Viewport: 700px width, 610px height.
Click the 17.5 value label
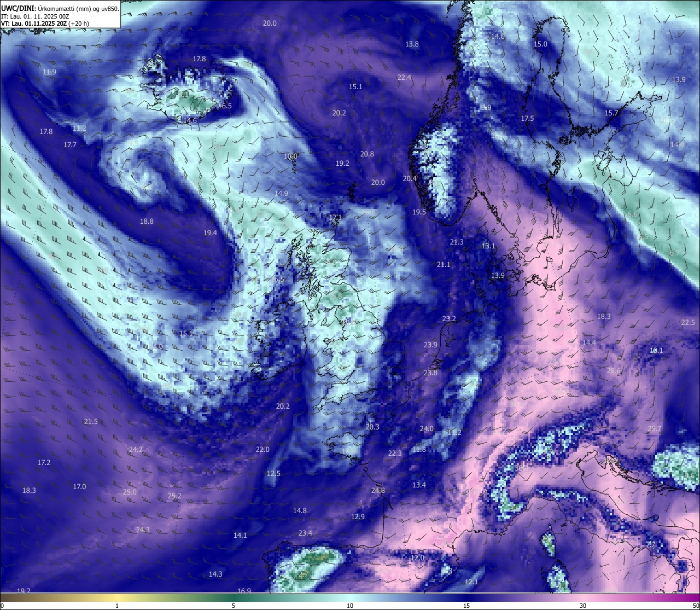coord(527,118)
